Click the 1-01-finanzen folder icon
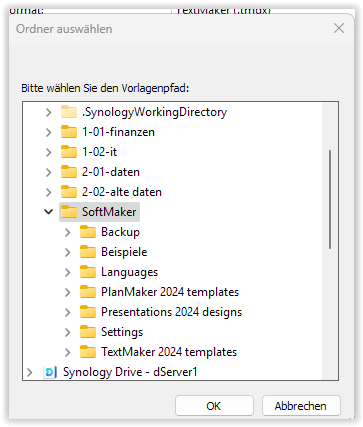Viewport: 363px width, 427px height. click(69, 132)
